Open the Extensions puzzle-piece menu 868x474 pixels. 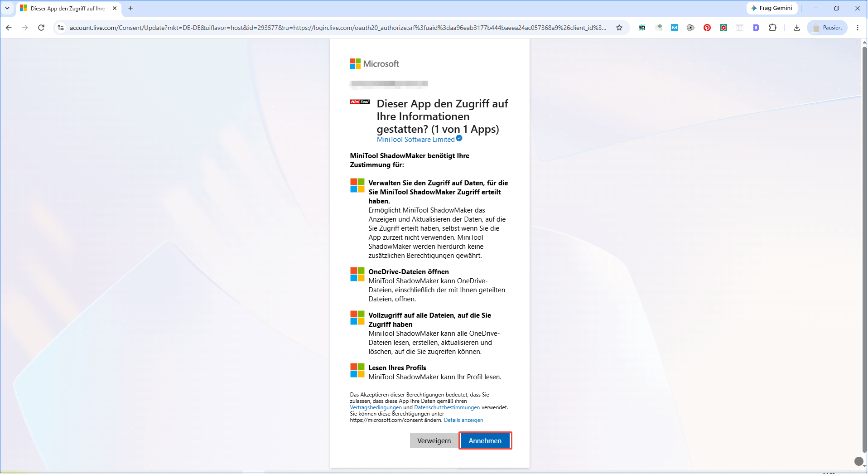773,28
